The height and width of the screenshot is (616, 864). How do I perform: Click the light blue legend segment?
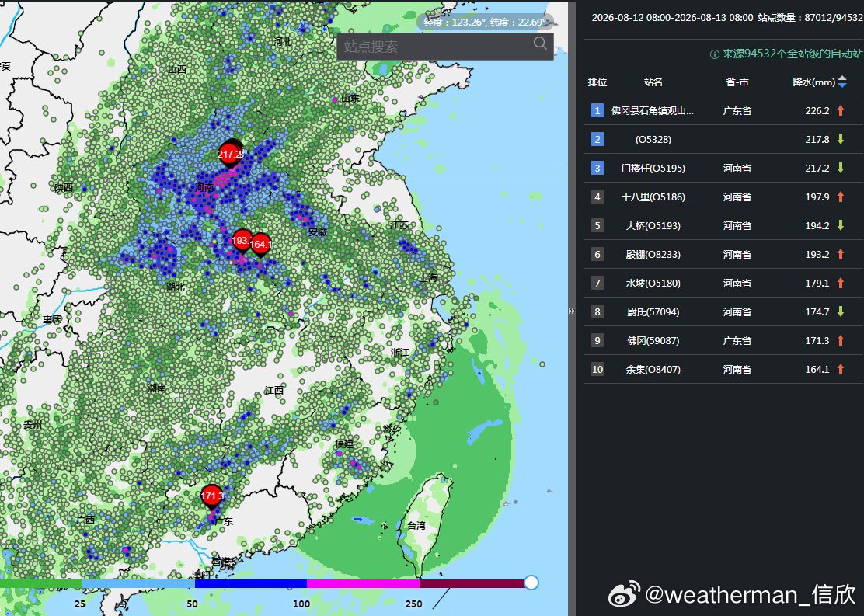(138, 583)
